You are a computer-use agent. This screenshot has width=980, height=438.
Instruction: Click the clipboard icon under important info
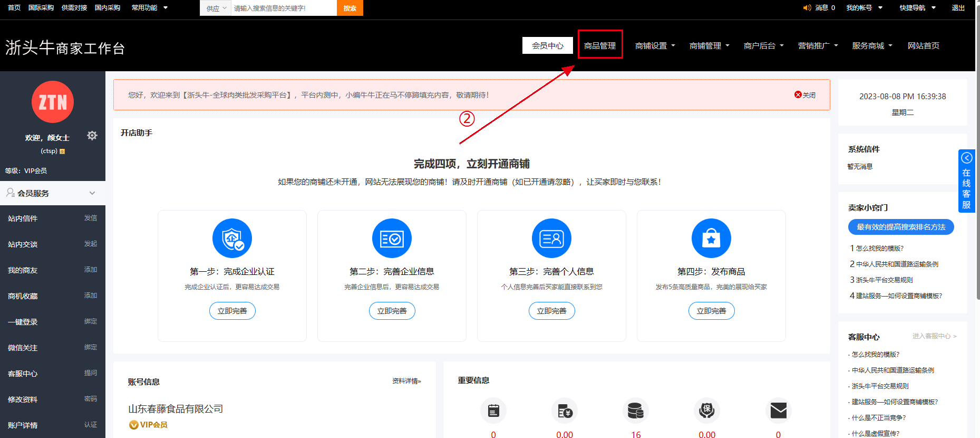[493, 411]
